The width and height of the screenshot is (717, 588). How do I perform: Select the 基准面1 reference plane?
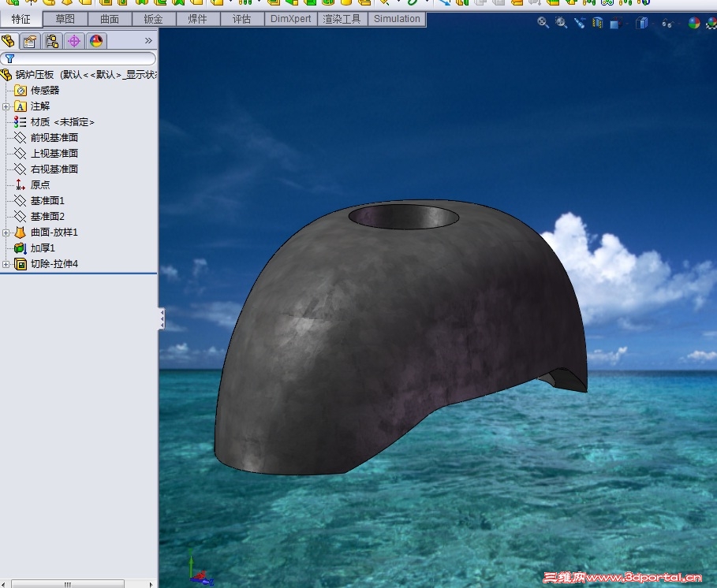47,200
